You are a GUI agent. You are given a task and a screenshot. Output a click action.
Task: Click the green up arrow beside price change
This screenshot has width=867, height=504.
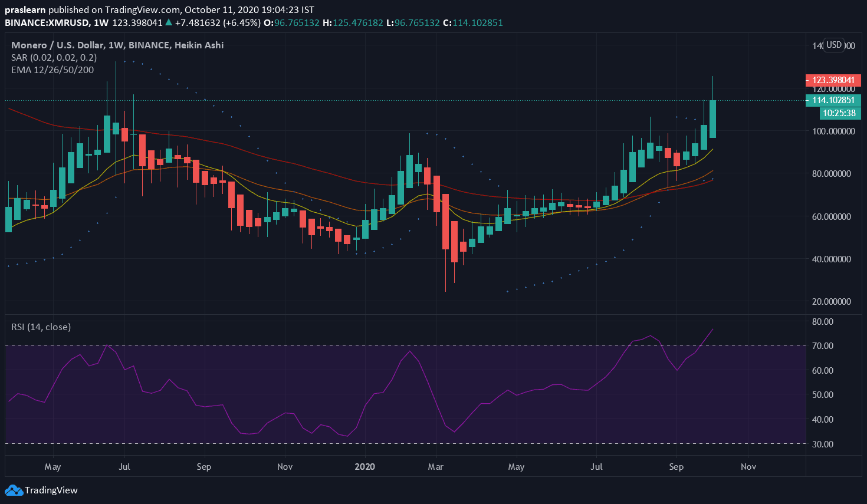(x=169, y=22)
